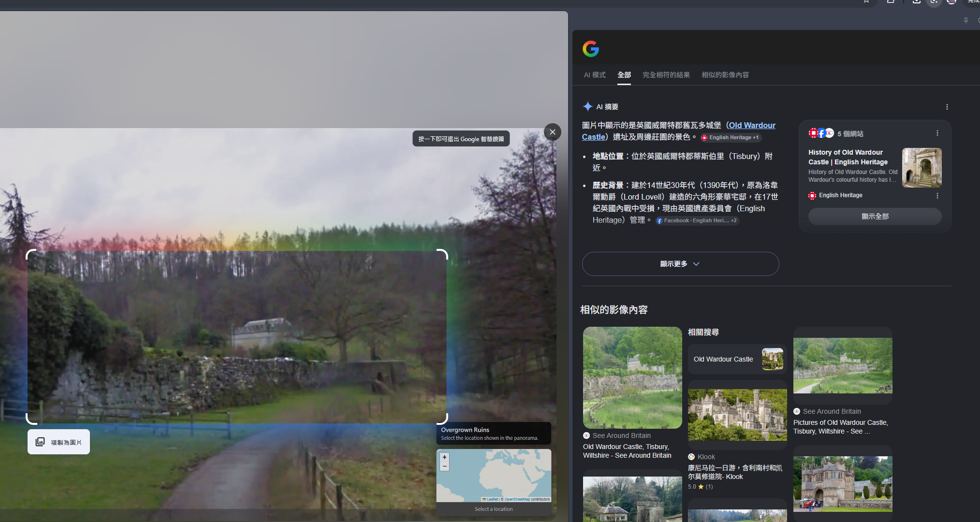Close the Google Lens overlay with the X
The height and width of the screenshot is (522, 980).
tap(553, 132)
